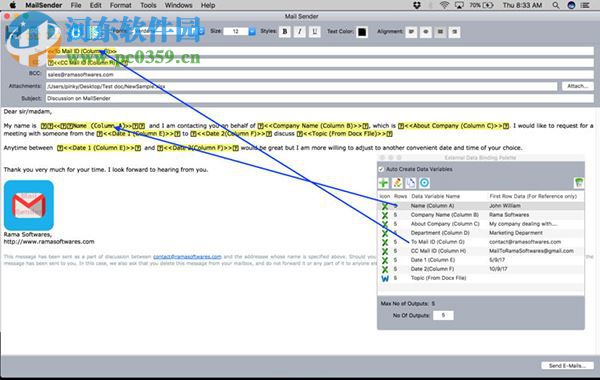Open contact@ramasoftwares.com link in footer
Viewport: 600px width, 380px height.
click(187, 257)
